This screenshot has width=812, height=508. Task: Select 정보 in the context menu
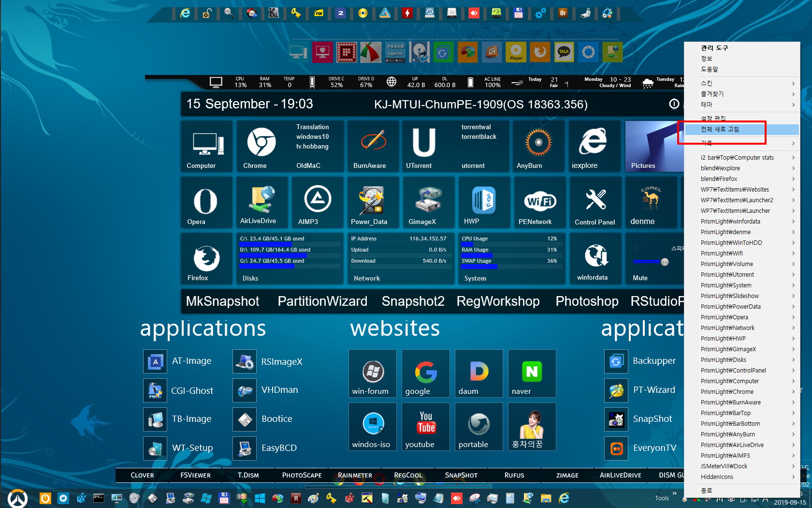[742, 59]
